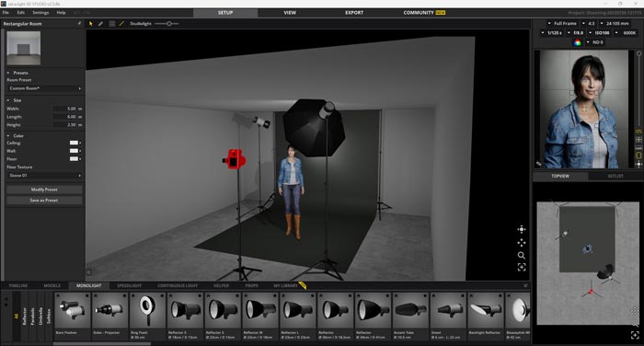The image size is (644, 346).
Task: Toggle the grid tool icon
Action: coord(111,24)
